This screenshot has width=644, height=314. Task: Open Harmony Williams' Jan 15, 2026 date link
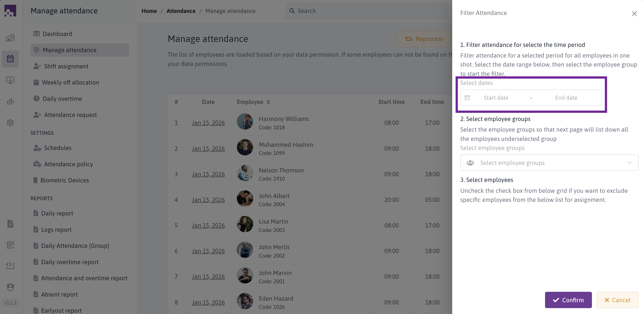(x=208, y=123)
